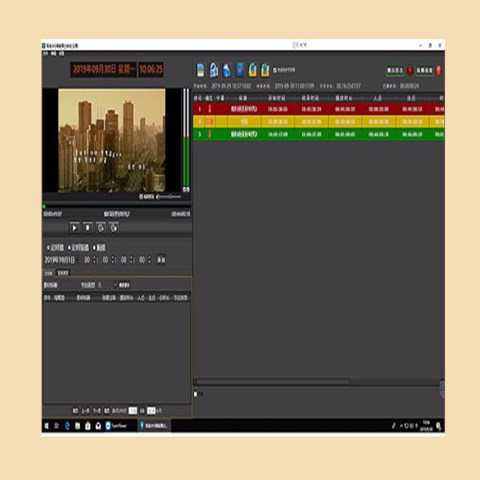Click the Play button under the preview

(x=74, y=228)
